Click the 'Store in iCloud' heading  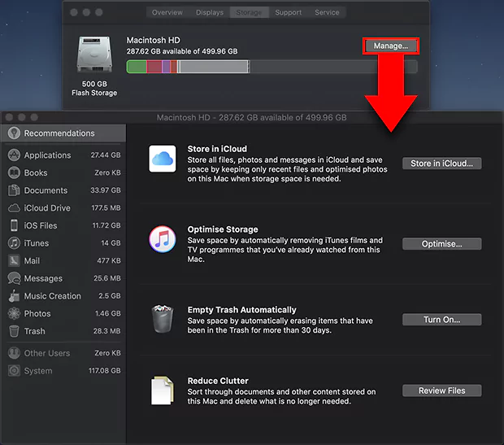click(x=217, y=149)
